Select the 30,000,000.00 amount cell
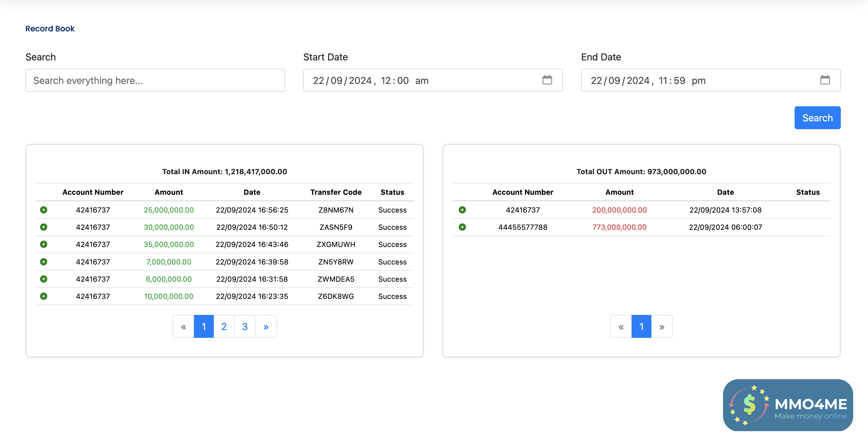This screenshot has height=439, width=868. (x=169, y=227)
